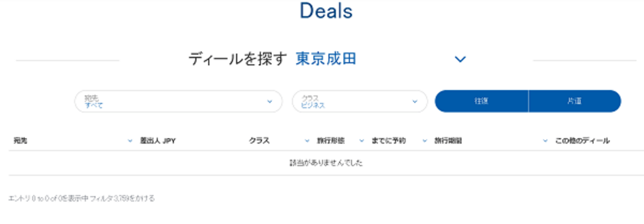The width and height of the screenshot is (644, 224).
Task: Click the sort arrow beside the までに予約 column header
Action: pyautogui.click(x=425, y=141)
